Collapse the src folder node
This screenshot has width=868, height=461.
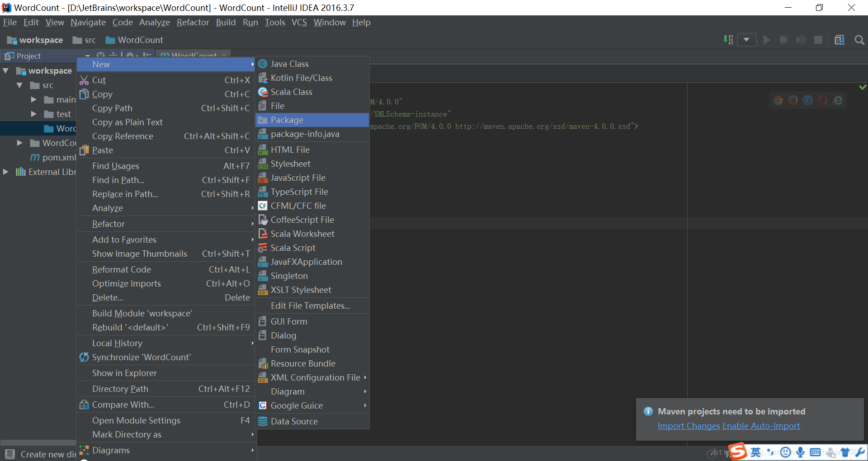tap(19, 85)
